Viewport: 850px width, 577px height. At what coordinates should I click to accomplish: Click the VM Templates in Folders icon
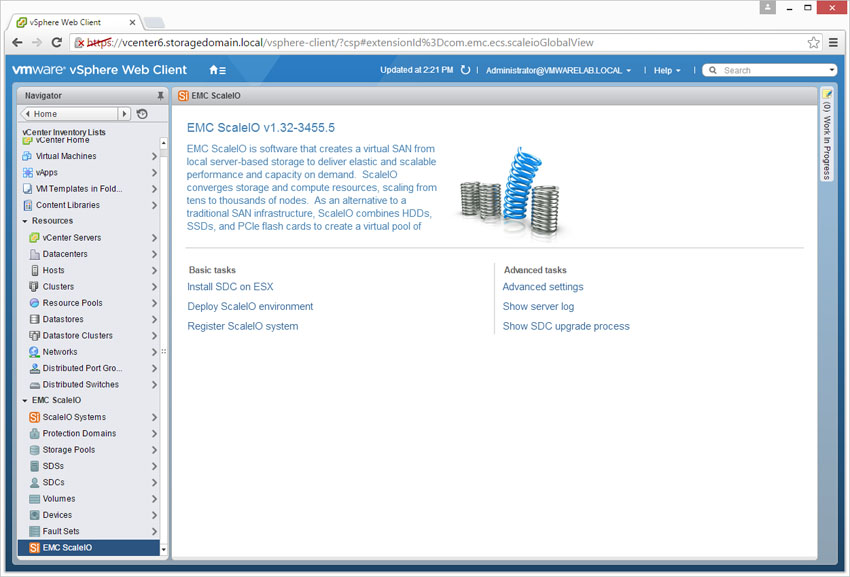(x=27, y=189)
